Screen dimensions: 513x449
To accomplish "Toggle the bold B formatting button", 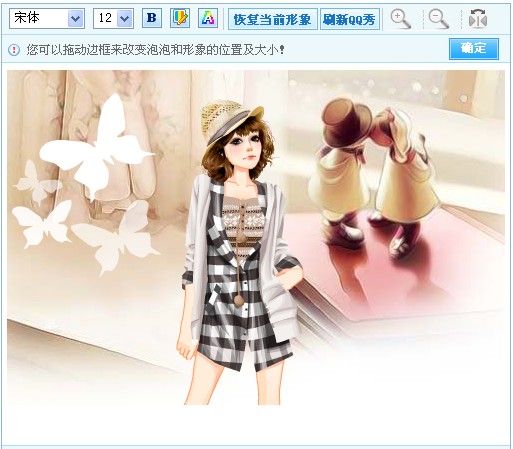I will click(x=152, y=18).
